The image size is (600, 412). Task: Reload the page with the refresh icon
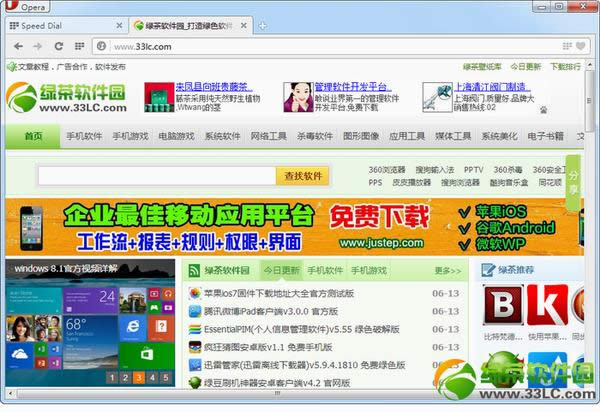(x=59, y=46)
